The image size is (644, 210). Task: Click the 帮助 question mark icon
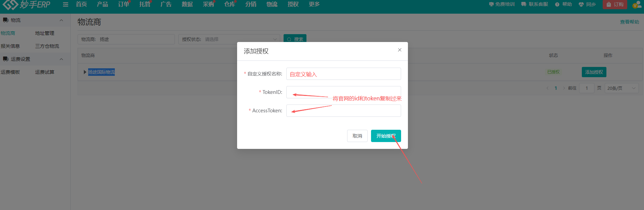(x=557, y=4)
